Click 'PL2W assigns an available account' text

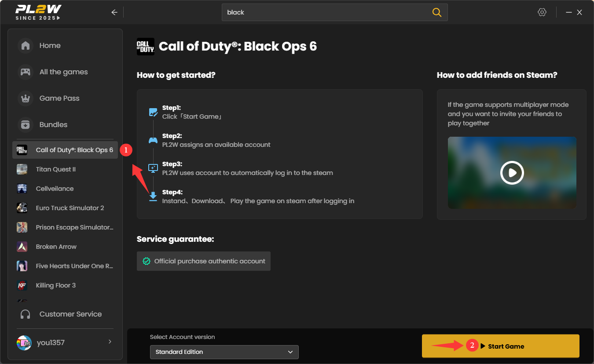216,145
